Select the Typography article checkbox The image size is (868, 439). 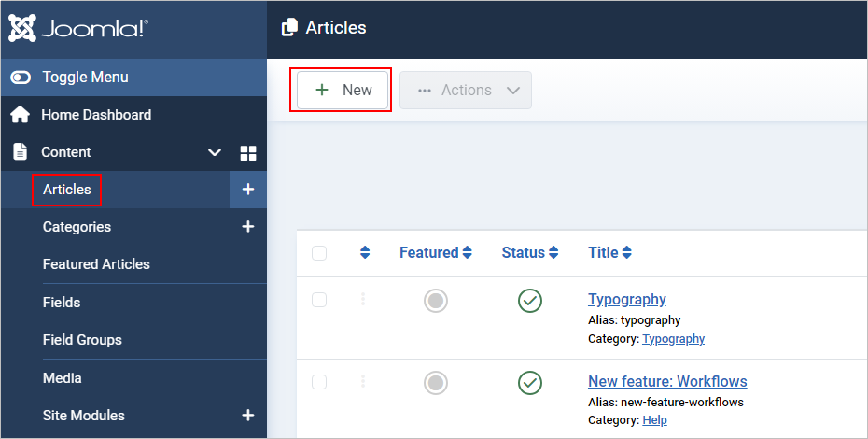(x=319, y=300)
